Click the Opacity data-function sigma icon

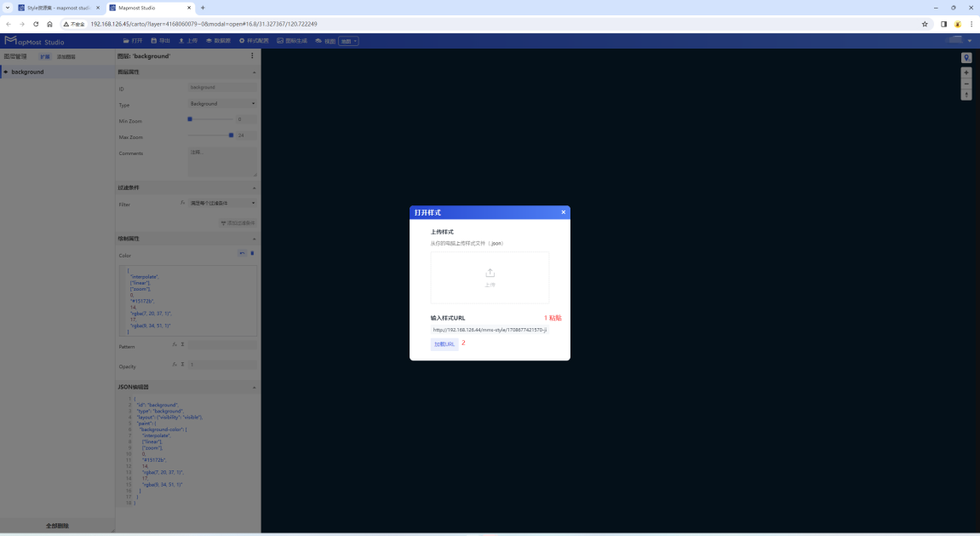pos(182,364)
